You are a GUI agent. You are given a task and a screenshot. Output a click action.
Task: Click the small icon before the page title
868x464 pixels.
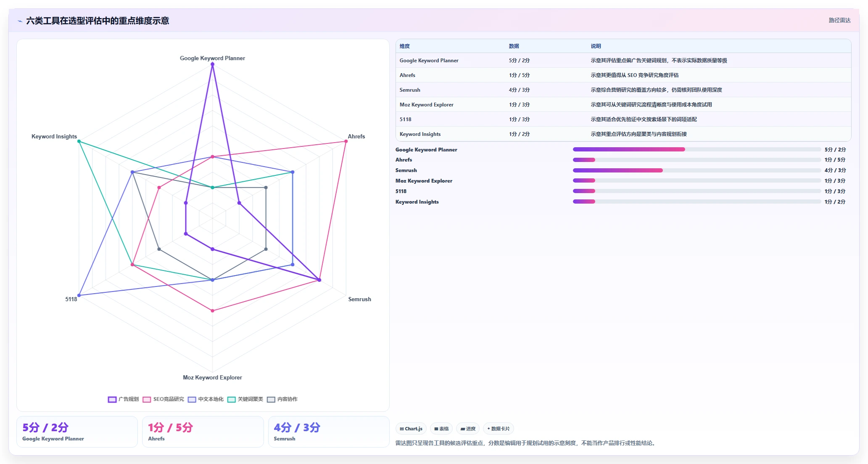coord(20,21)
